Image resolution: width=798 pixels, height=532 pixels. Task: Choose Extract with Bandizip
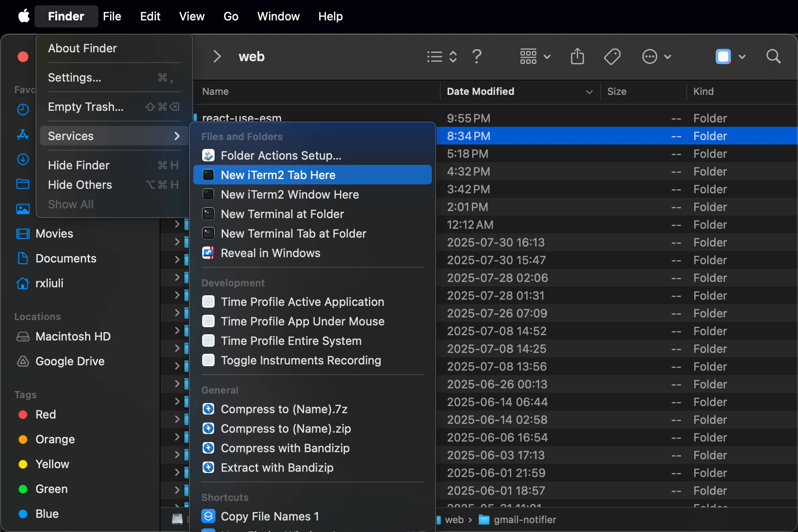(313, 468)
